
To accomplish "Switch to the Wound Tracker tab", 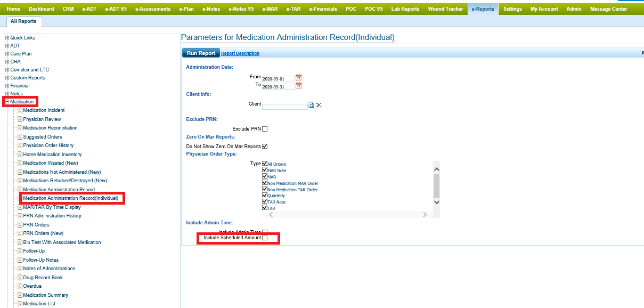I will (445, 9).
